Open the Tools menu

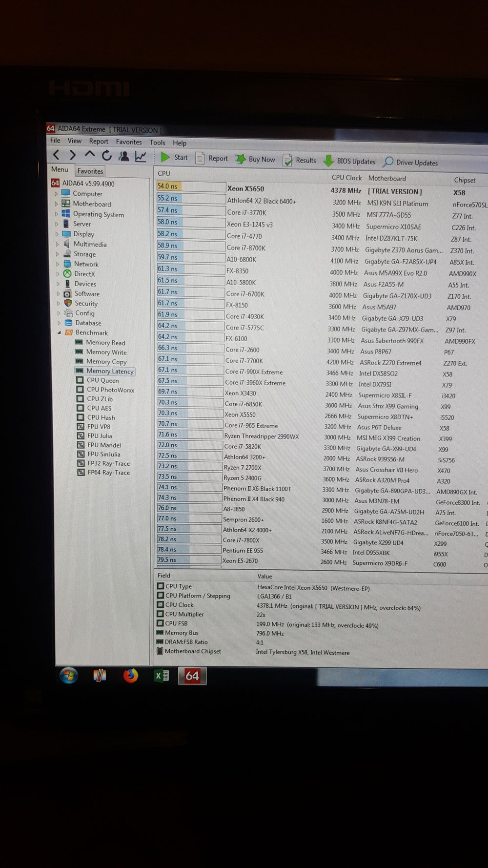coord(157,143)
